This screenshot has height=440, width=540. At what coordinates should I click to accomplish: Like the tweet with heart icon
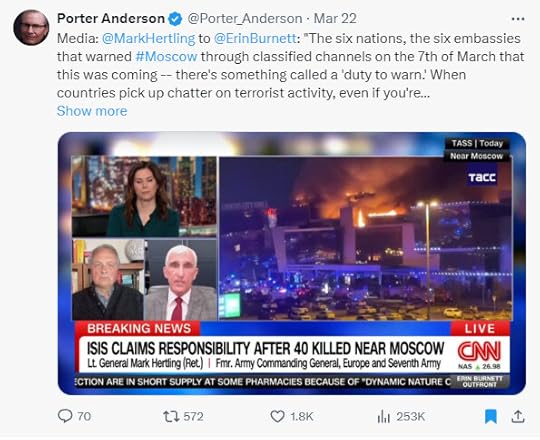(277, 417)
